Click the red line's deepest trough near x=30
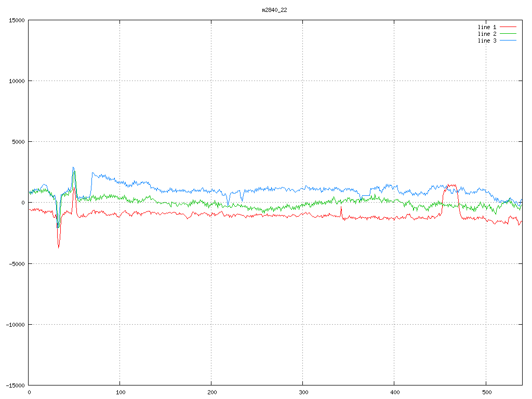 point(58,247)
